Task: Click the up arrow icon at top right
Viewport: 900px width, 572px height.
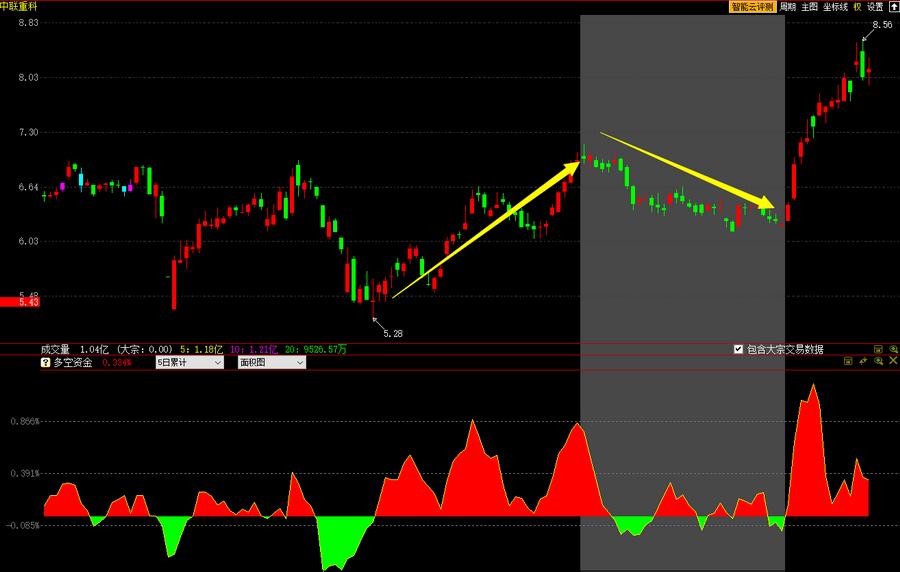Action: point(893,6)
